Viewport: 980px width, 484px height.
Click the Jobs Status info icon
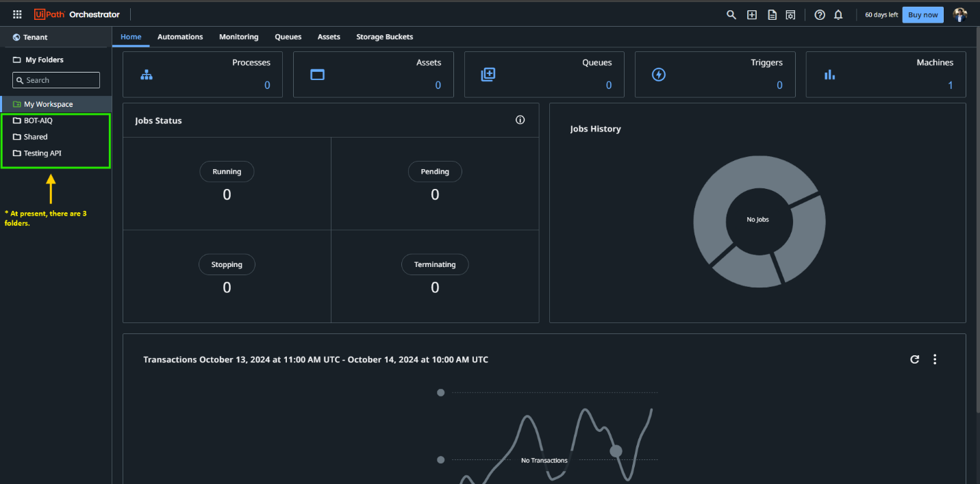point(520,120)
